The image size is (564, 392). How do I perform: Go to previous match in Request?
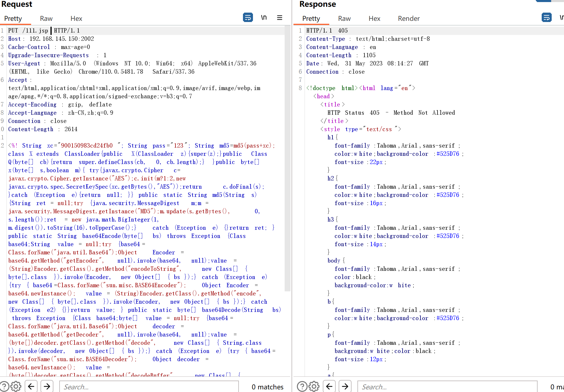pyautogui.click(x=31, y=386)
